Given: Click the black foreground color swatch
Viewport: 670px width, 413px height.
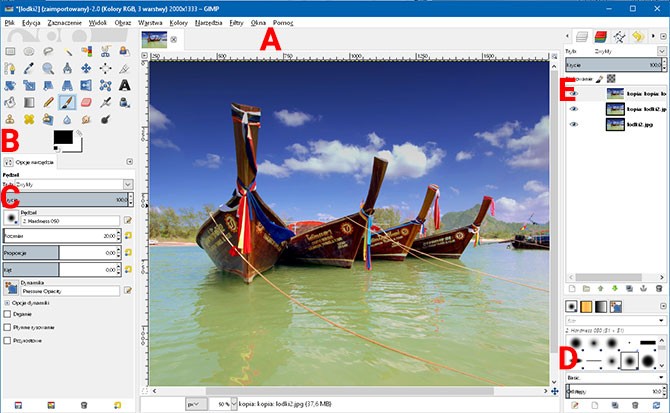Looking at the screenshot, I should (63, 137).
